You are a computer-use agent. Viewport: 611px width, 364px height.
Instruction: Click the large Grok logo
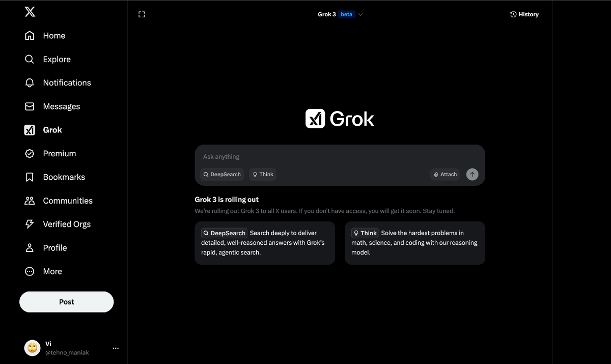[x=340, y=119]
